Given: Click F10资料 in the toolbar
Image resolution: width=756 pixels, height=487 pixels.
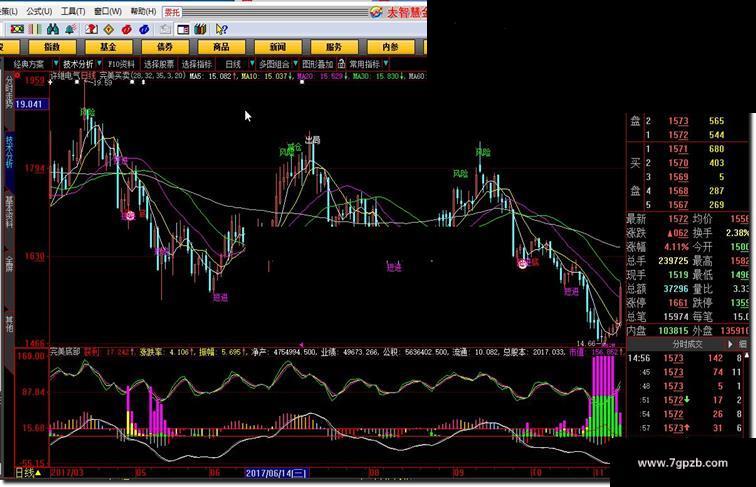Looking at the screenshot, I should [121, 64].
